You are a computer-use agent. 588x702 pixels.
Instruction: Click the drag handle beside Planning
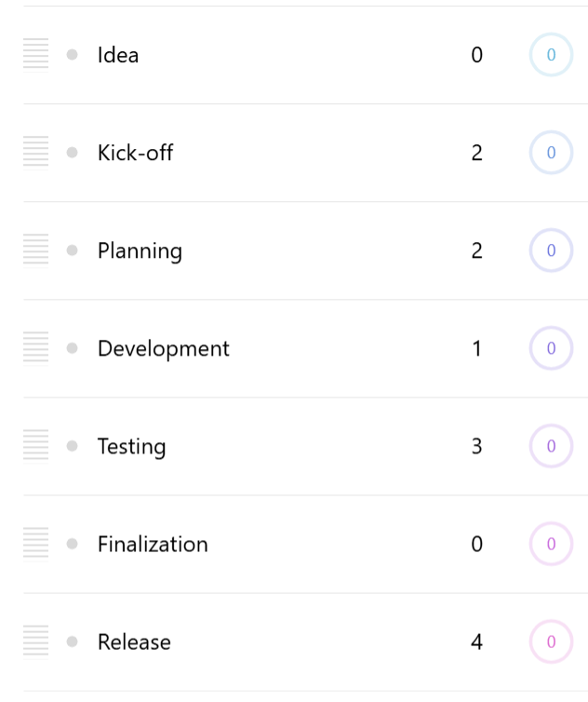(x=35, y=250)
